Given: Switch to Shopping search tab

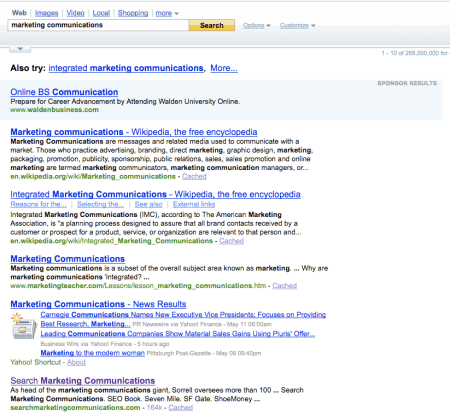Looking at the screenshot, I should [x=133, y=13].
